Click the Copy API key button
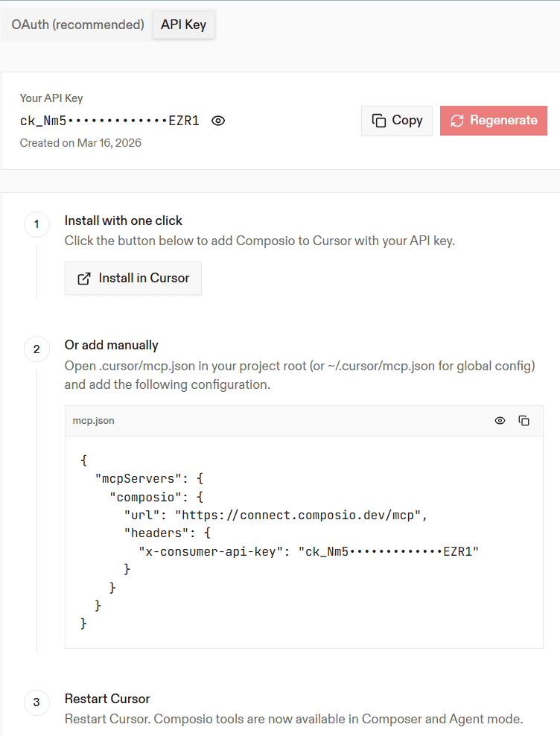The width and height of the screenshot is (560, 736). [x=397, y=121]
